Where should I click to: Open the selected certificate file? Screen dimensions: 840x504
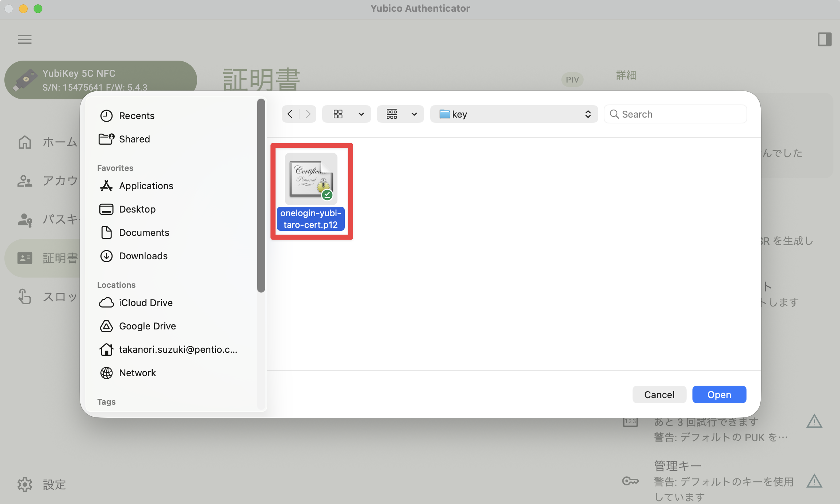(x=719, y=394)
